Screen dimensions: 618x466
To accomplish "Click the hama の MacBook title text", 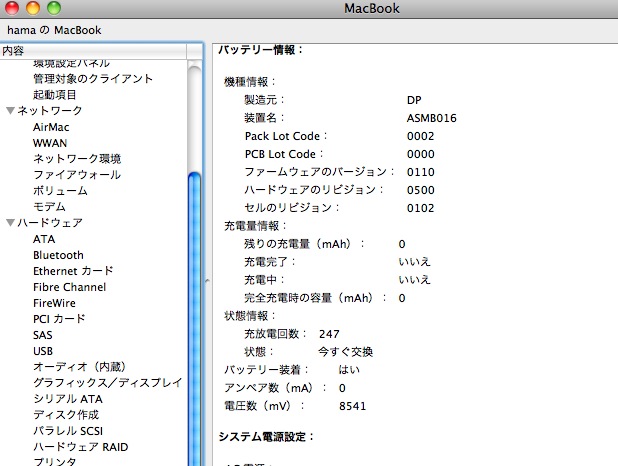I will tap(54, 30).
